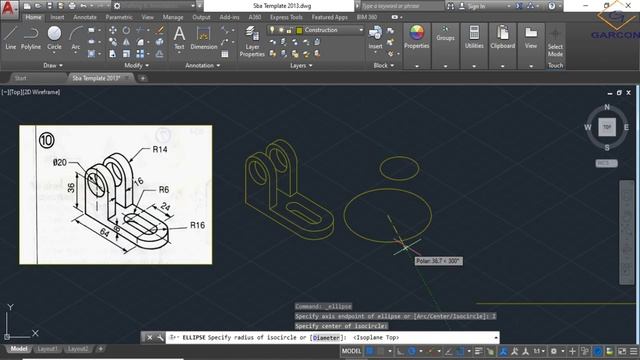
Task: Insert a Table from Annotation panel
Action: point(225,54)
